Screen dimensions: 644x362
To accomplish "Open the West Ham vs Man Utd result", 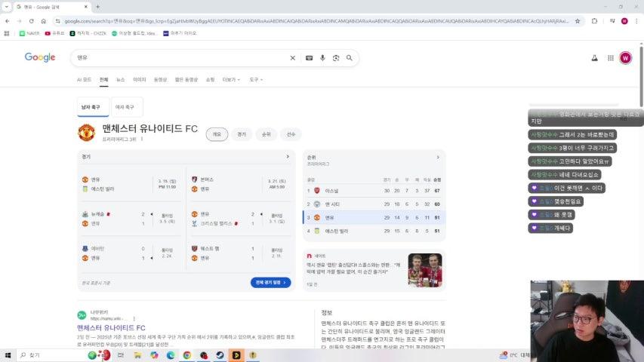I will click(240, 253).
